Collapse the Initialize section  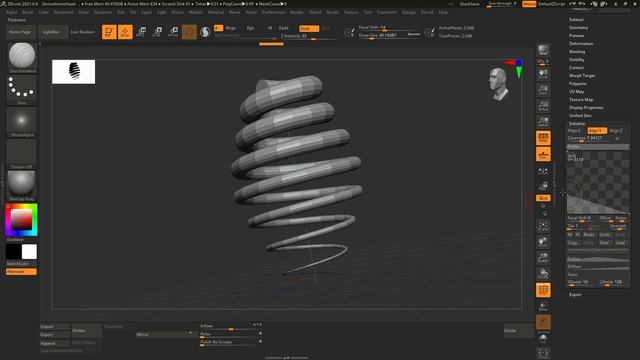pyautogui.click(x=577, y=123)
